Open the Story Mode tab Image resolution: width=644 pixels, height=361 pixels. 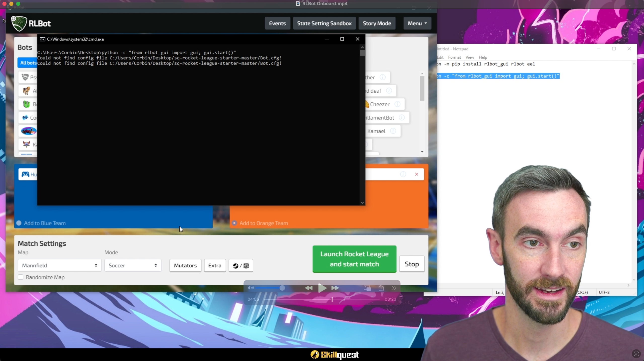pyautogui.click(x=377, y=23)
